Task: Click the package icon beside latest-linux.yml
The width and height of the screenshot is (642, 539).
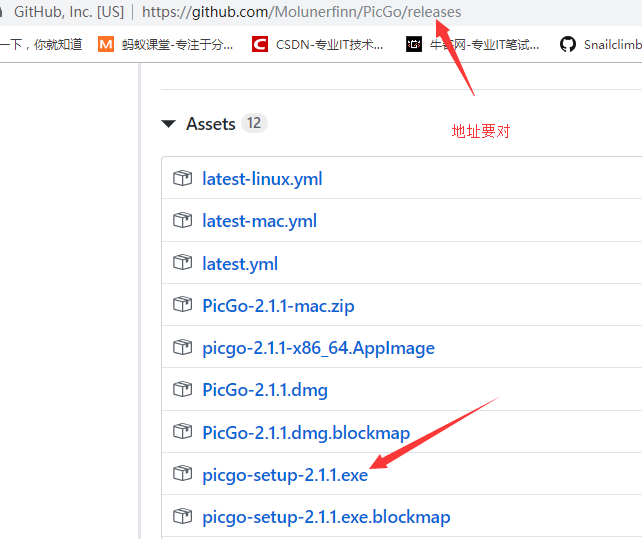Action: 182,178
